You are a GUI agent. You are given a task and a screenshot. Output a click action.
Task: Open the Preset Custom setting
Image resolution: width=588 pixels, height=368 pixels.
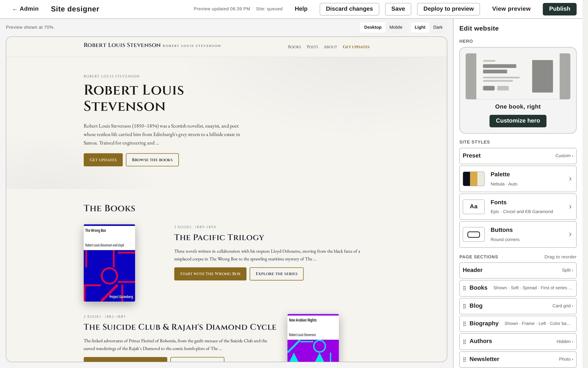[518, 156]
